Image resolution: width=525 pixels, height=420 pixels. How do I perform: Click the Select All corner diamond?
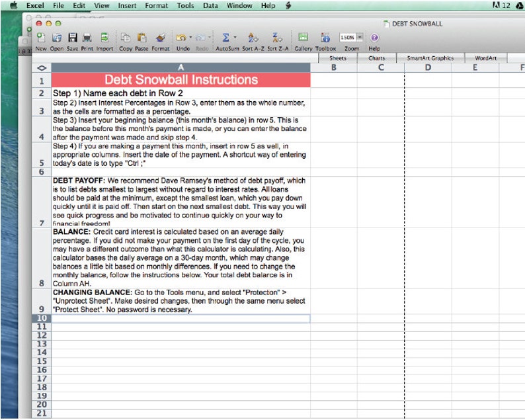[42, 68]
